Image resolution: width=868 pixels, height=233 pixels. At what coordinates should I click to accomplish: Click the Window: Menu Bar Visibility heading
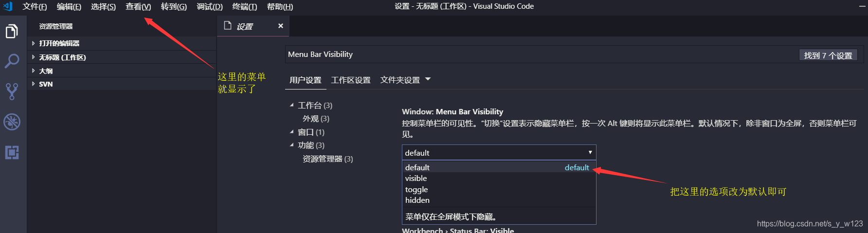tap(452, 112)
